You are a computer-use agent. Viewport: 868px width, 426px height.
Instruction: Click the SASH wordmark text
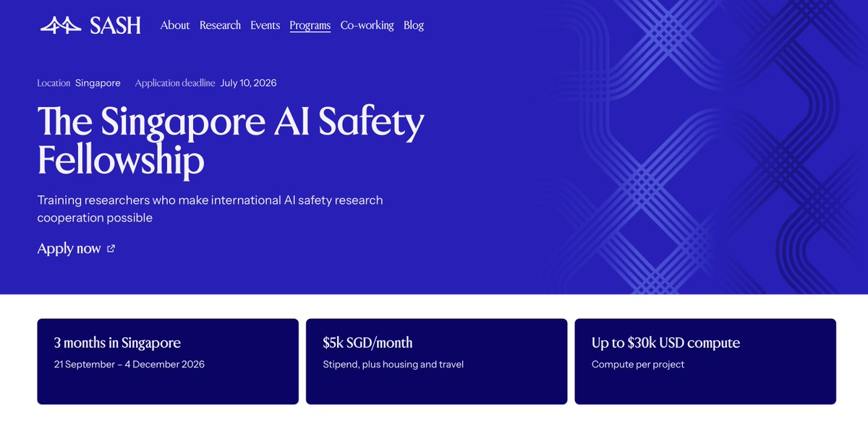pyautogui.click(x=115, y=25)
